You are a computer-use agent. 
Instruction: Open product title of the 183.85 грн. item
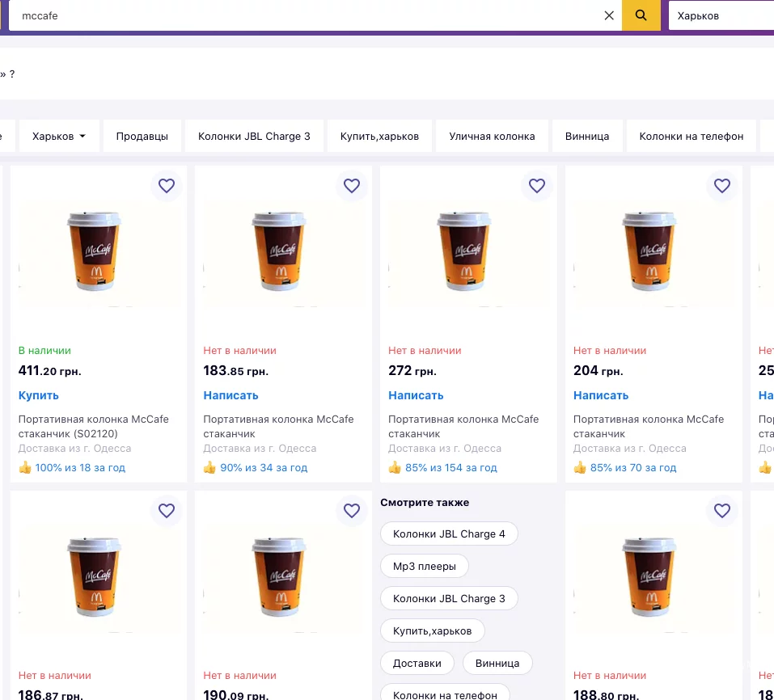click(278, 426)
